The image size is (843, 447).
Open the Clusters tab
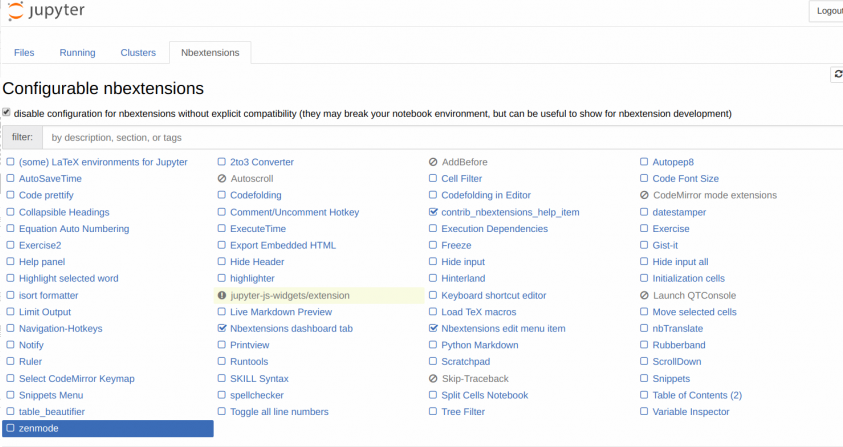click(138, 53)
